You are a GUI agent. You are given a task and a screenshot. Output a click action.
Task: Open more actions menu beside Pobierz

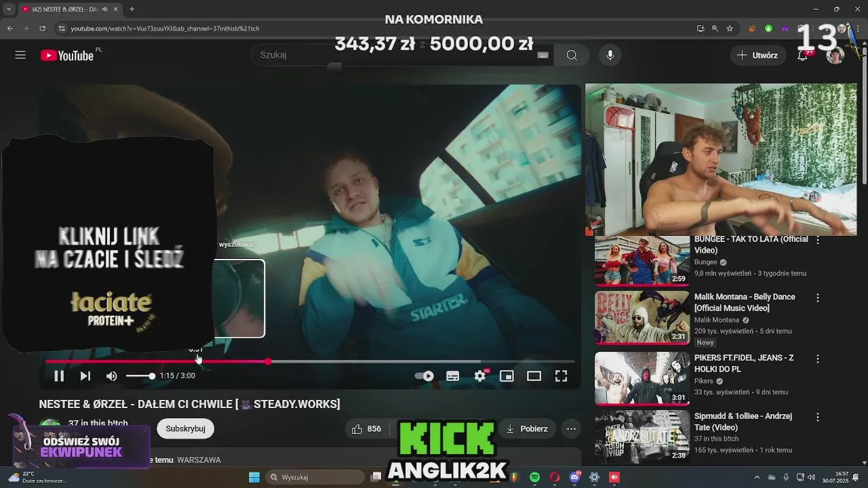[571, 428]
